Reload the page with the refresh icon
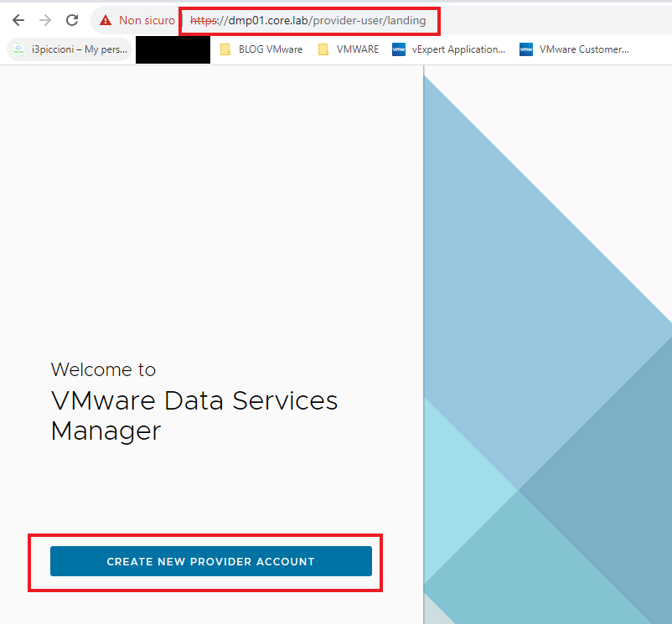 click(x=72, y=20)
